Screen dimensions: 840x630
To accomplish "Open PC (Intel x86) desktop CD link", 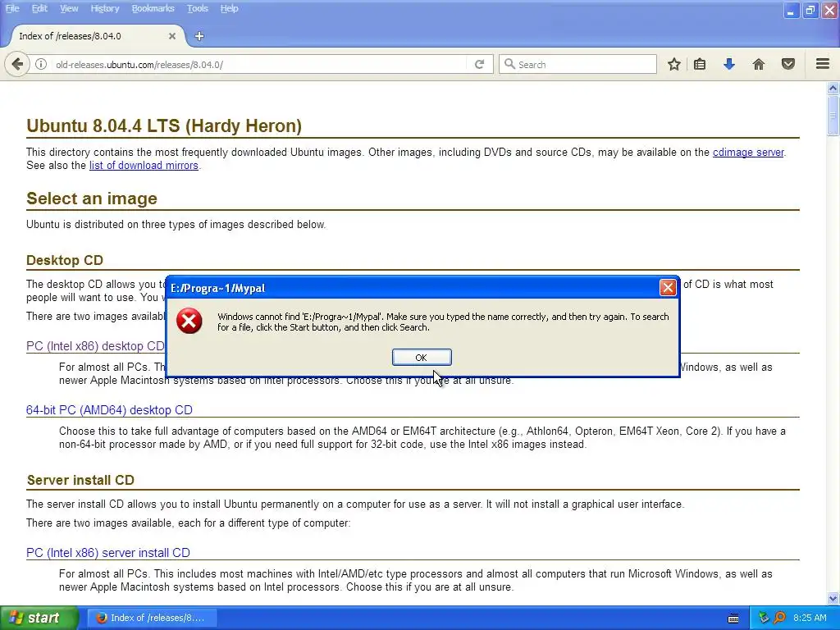I will click(95, 346).
